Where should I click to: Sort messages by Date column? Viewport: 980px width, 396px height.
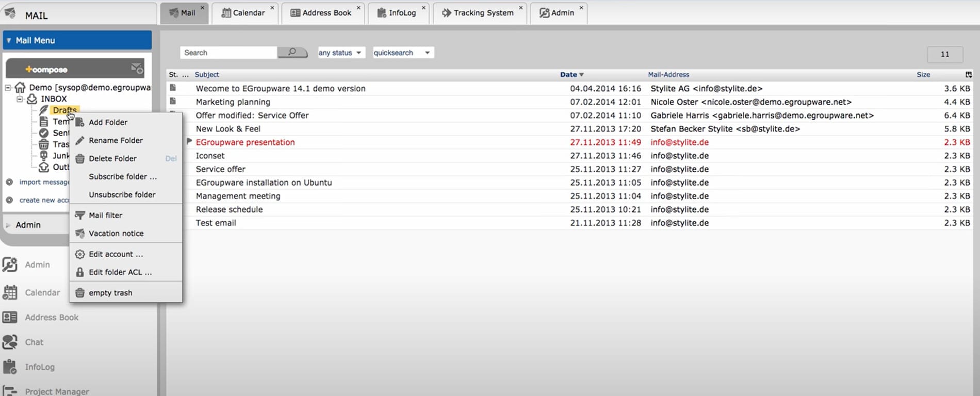click(571, 75)
